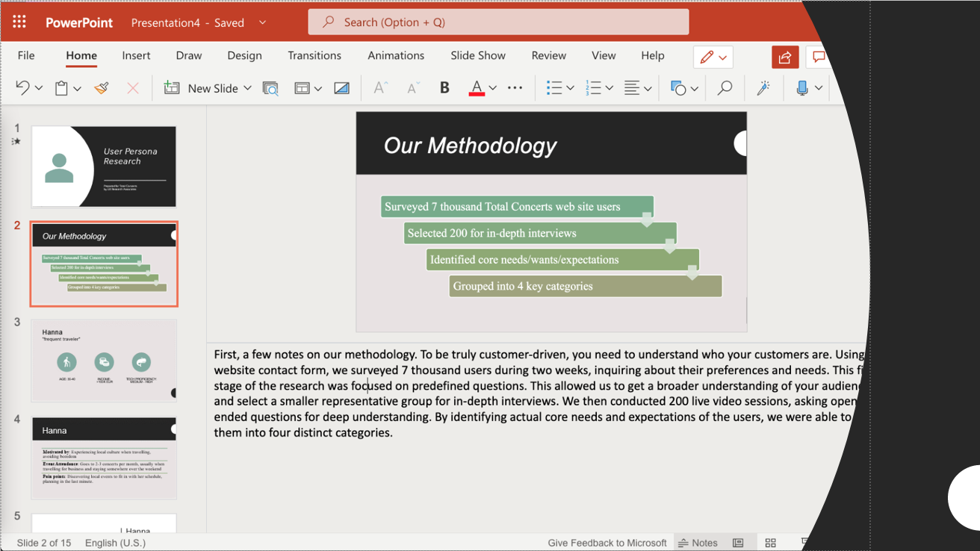The image size is (980, 551).
Task: Toggle Bold formatting
Action: click(444, 88)
